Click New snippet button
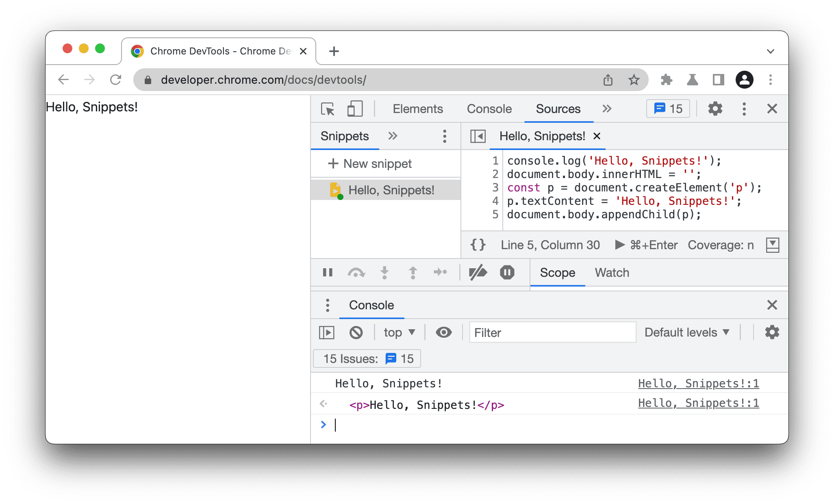Viewport: 834px width, 504px height. pos(370,163)
